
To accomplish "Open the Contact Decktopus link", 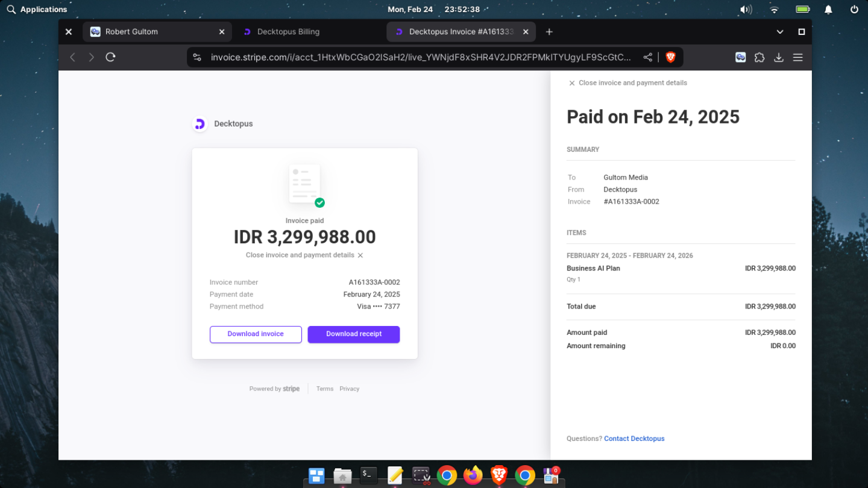I will point(634,439).
